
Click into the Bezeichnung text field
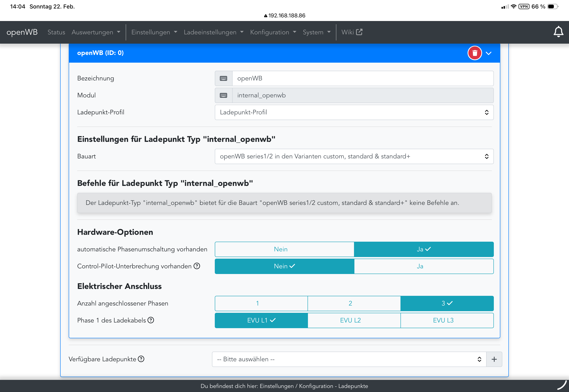[362, 78]
